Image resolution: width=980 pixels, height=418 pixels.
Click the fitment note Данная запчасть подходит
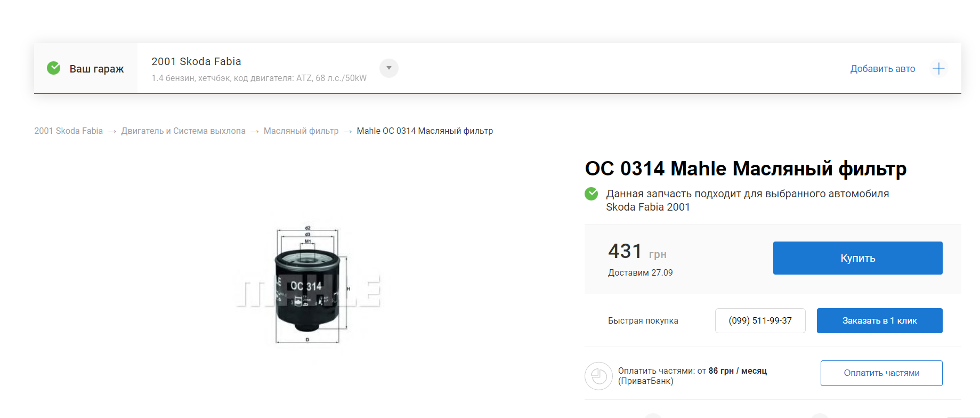(747, 200)
